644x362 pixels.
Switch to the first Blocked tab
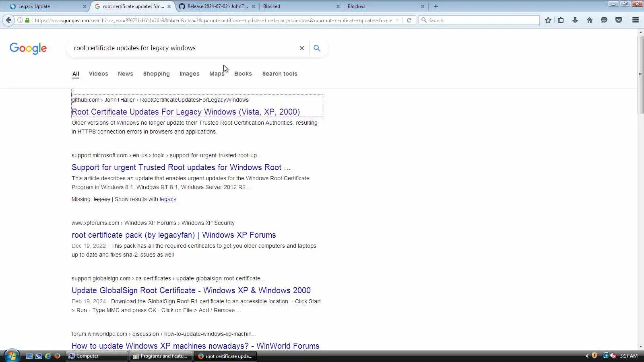pyautogui.click(x=301, y=6)
